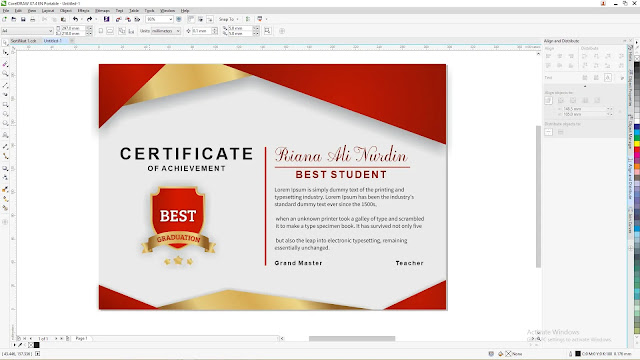Select the Drop Shadow tool
The height and width of the screenshot is (360, 640).
click(5, 168)
